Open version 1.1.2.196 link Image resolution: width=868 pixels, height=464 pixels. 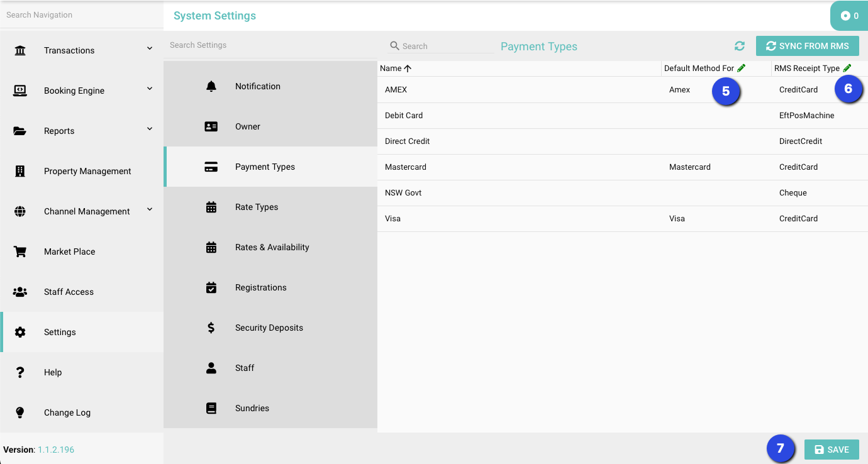[x=56, y=450]
